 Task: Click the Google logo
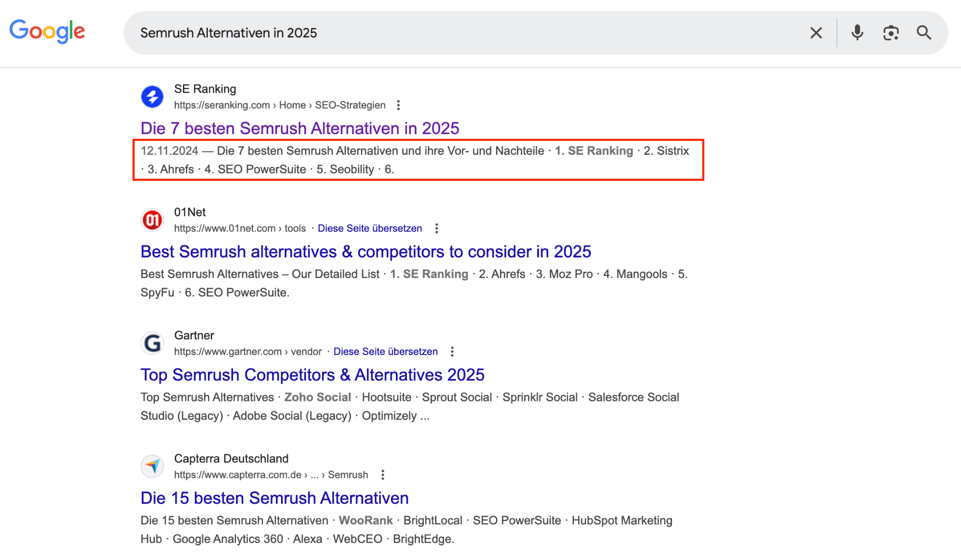click(47, 31)
